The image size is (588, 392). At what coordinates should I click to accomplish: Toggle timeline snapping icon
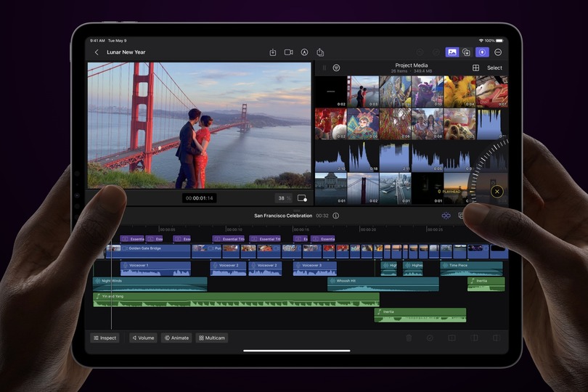click(446, 216)
